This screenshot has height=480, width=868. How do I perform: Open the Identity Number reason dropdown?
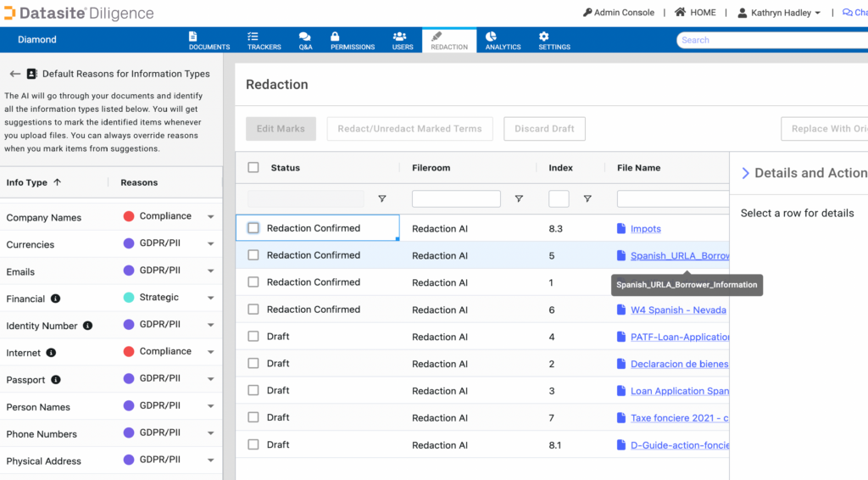point(211,325)
